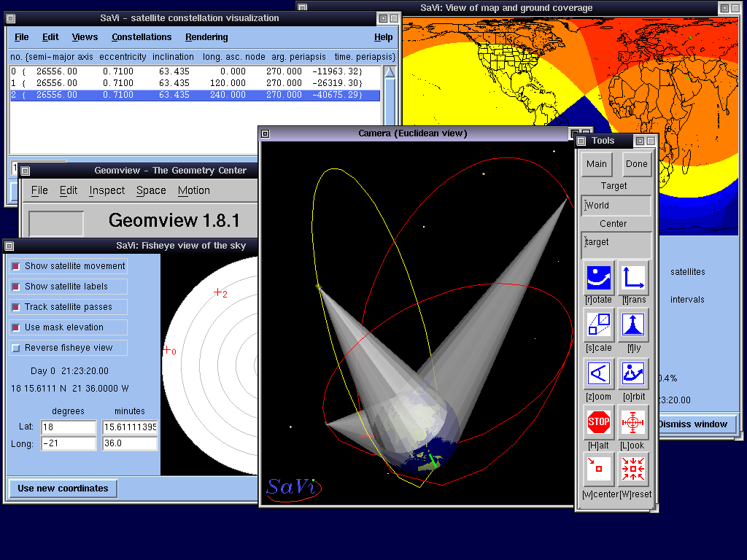
Task: Click the satellite list scrollbar up arrow
Action: [390, 73]
